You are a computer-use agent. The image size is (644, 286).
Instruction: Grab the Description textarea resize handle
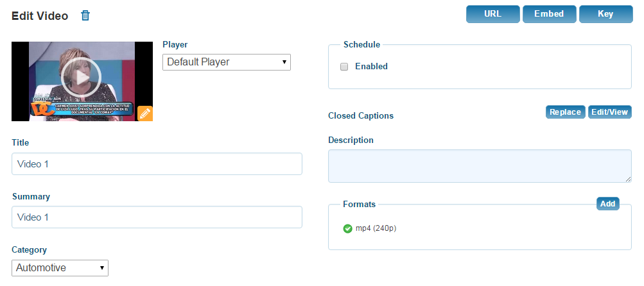629,180
